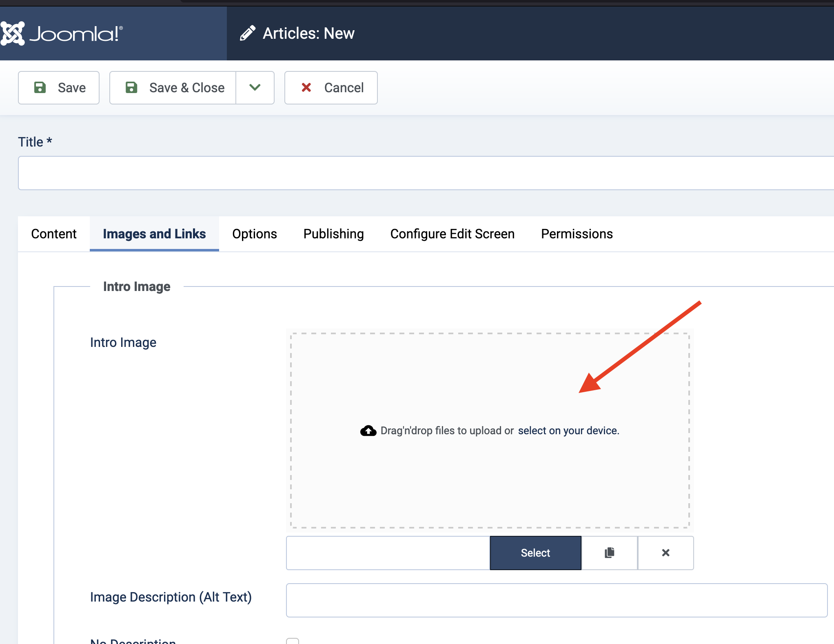This screenshot has height=644, width=834.
Task: Click the pencil icon beside Articles: New
Action: pos(248,33)
